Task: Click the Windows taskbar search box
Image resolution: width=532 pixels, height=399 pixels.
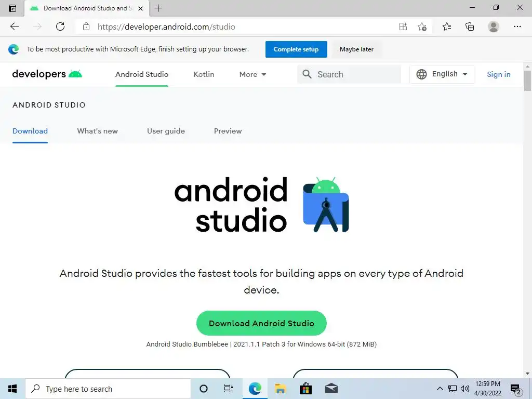Action: click(x=108, y=389)
